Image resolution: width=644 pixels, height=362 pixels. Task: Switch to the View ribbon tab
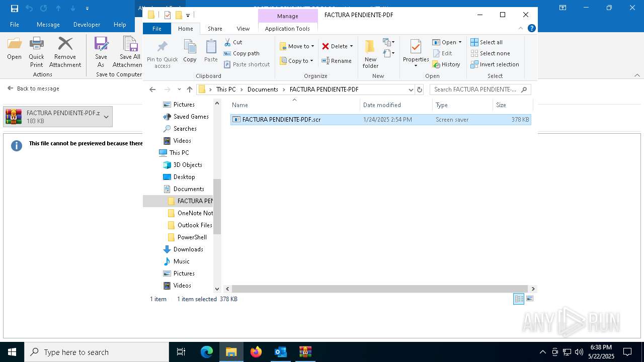[243, 29]
